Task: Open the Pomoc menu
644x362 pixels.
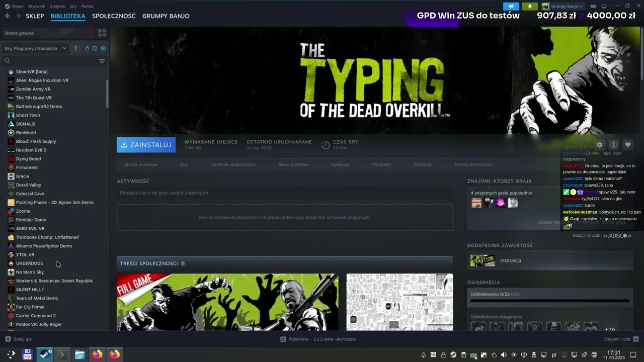Action: 88,6
